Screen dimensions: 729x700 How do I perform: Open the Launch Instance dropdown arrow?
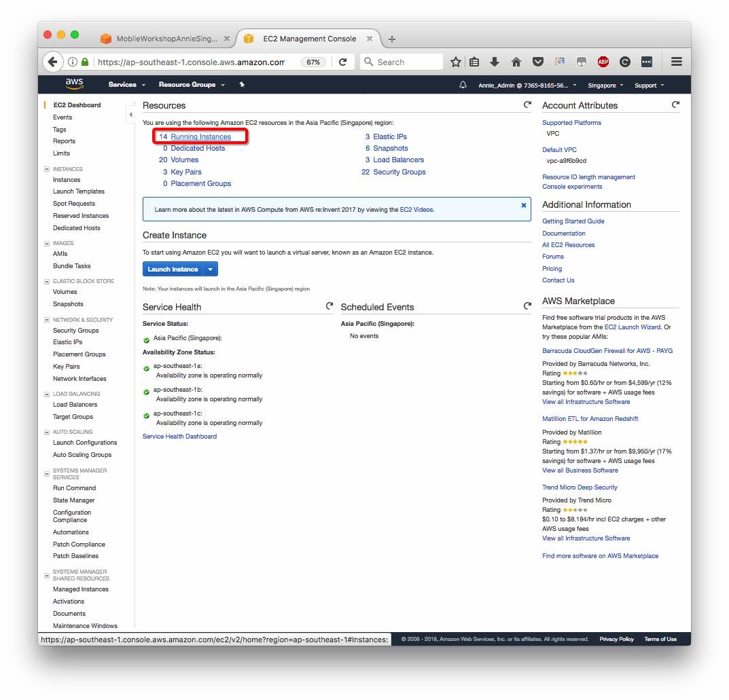point(210,270)
